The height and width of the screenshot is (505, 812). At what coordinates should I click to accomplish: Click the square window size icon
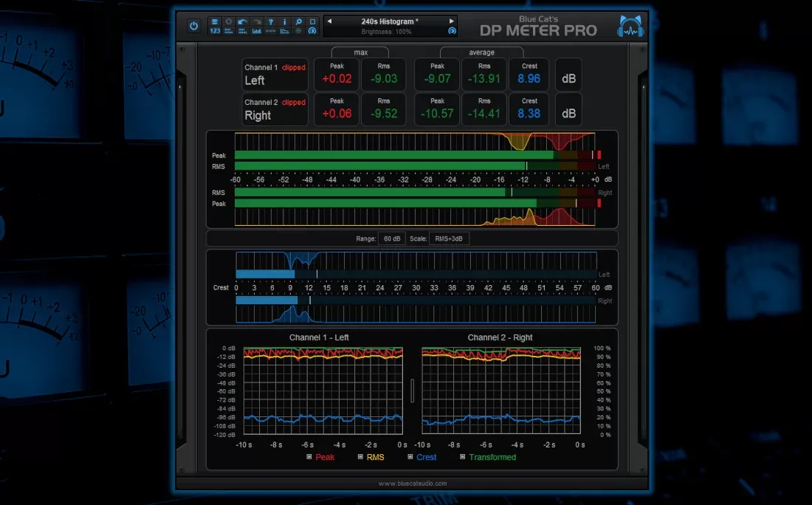tap(312, 21)
